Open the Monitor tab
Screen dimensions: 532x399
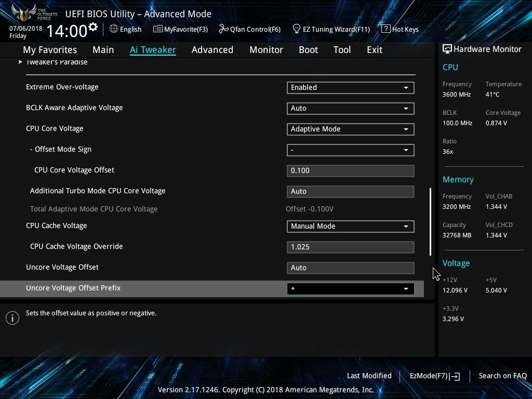click(266, 50)
